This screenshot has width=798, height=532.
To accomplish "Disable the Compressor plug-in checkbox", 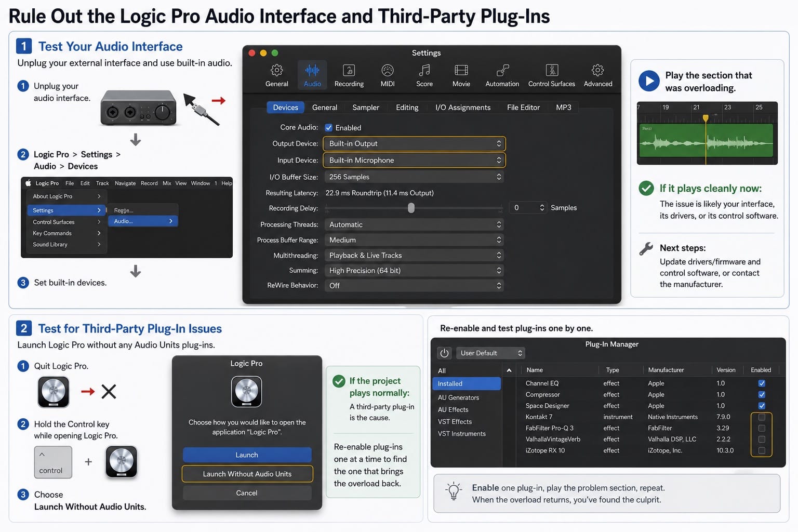I will click(x=762, y=395).
